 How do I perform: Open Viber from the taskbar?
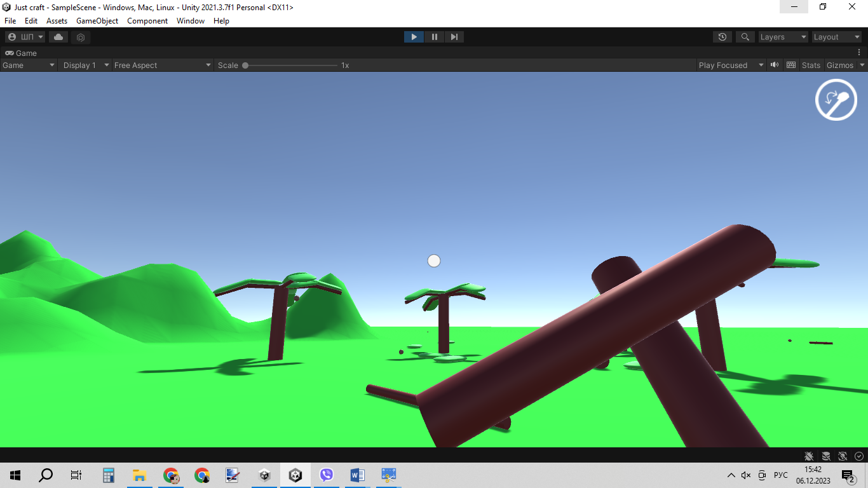tap(327, 475)
